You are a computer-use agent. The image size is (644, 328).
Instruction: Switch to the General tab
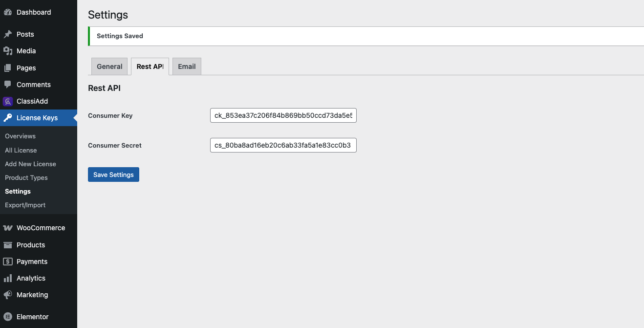(x=109, y=66)
